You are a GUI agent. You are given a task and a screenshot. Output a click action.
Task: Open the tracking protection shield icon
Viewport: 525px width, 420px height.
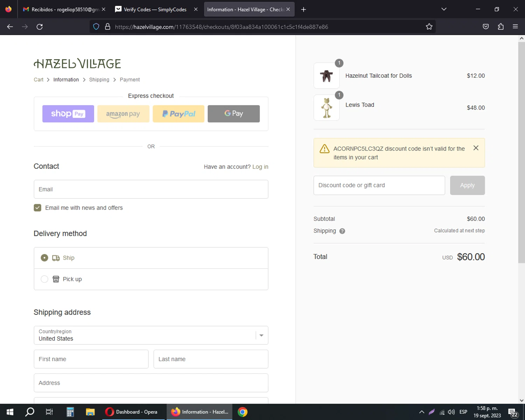(x=96, y=27)
